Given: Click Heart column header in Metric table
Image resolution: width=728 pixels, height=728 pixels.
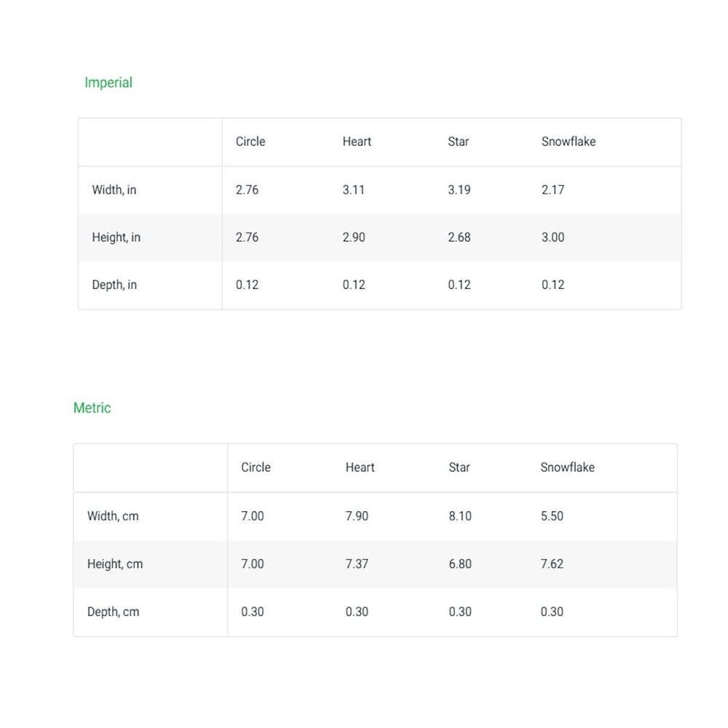Looking at the screenshot, I should pos(360,467).
